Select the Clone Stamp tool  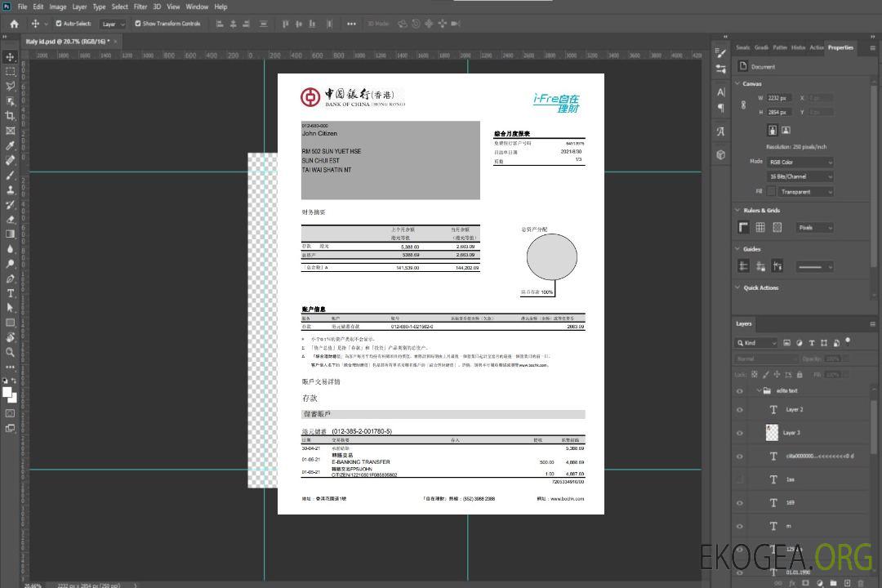pyautogui.click(x=10, y=189)
